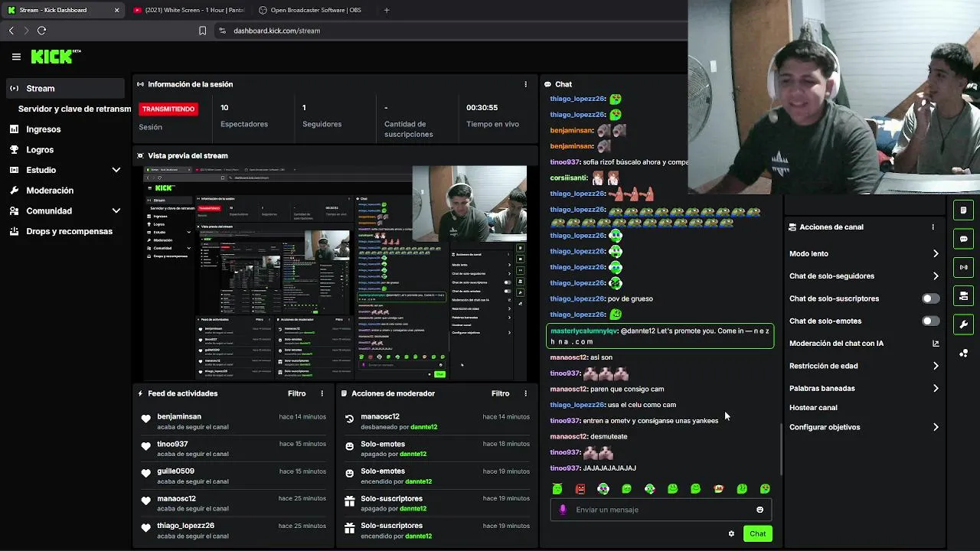The width and height of the screenshot is (980, 551).
Task: Click the stream preview thumbnail
Action: (x=335, y=272)
